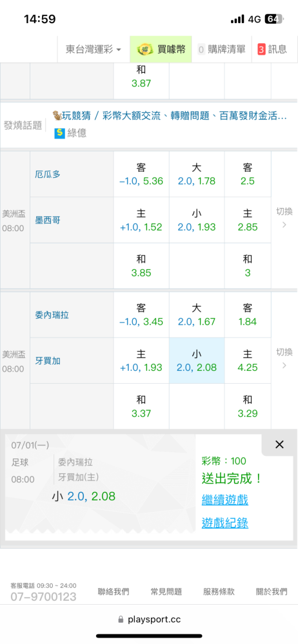Select 大 2.0, 1.78 for 厄瓜多 match

[197, 174]
